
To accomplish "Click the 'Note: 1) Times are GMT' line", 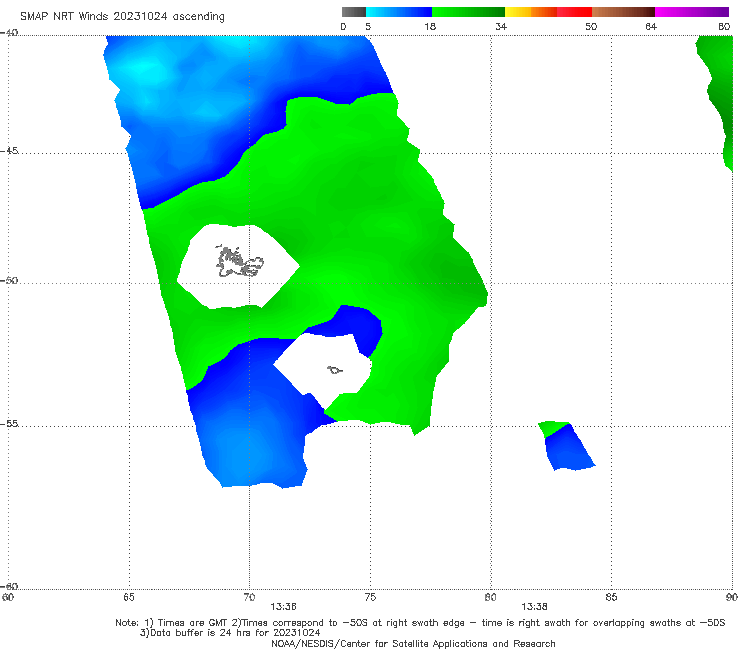I will tap(420, 623).
